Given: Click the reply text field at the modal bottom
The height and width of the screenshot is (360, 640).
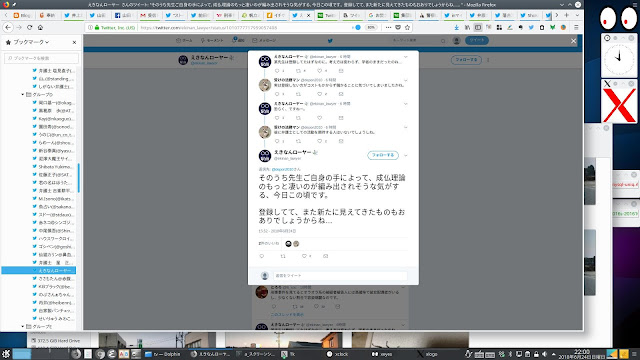Looking at the screenshot, I should pyautogui.click(x=340, y=276).
